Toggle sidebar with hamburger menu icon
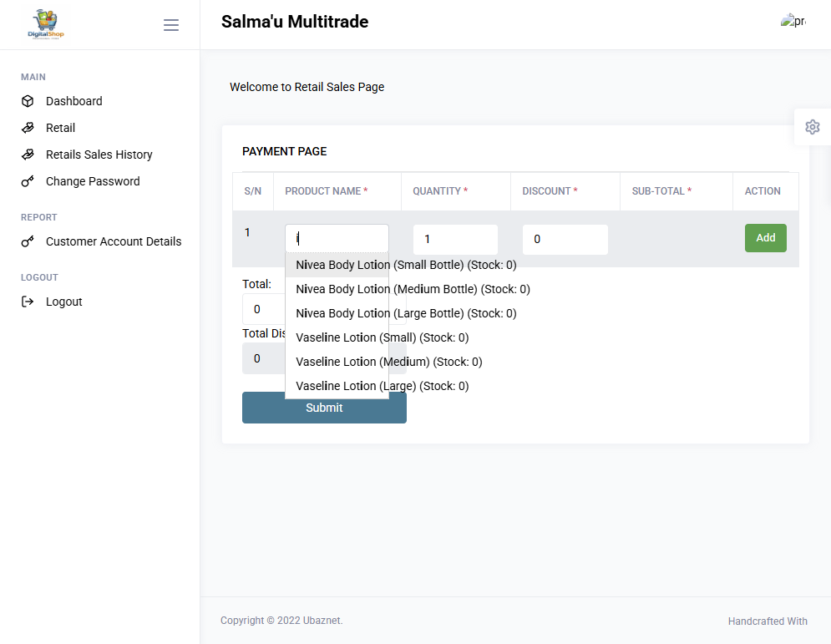831x644 pixels. [x=170, y=25]
